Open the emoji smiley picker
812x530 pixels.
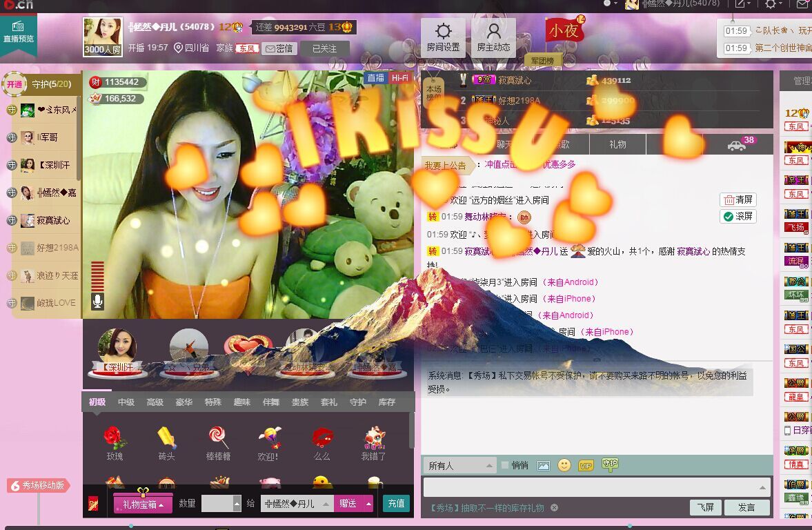click(564, 465)
